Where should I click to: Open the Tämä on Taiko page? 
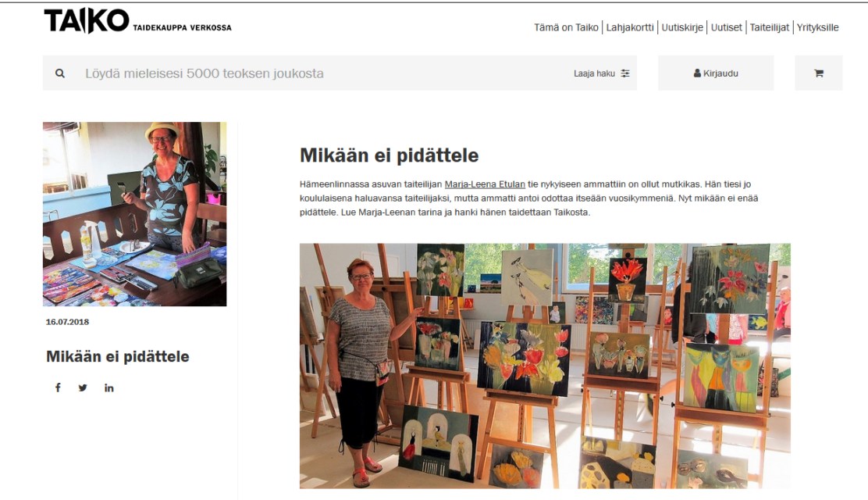[x=566, y=27]
